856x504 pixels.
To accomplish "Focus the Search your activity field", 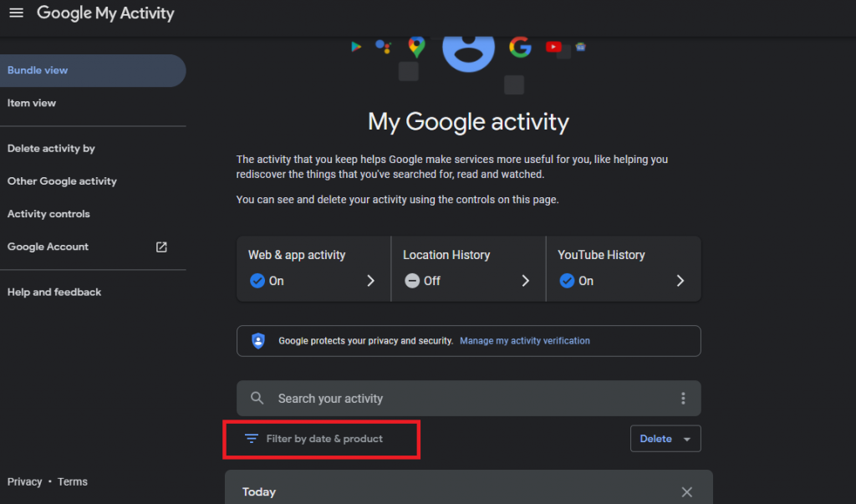I will point(468,398).
